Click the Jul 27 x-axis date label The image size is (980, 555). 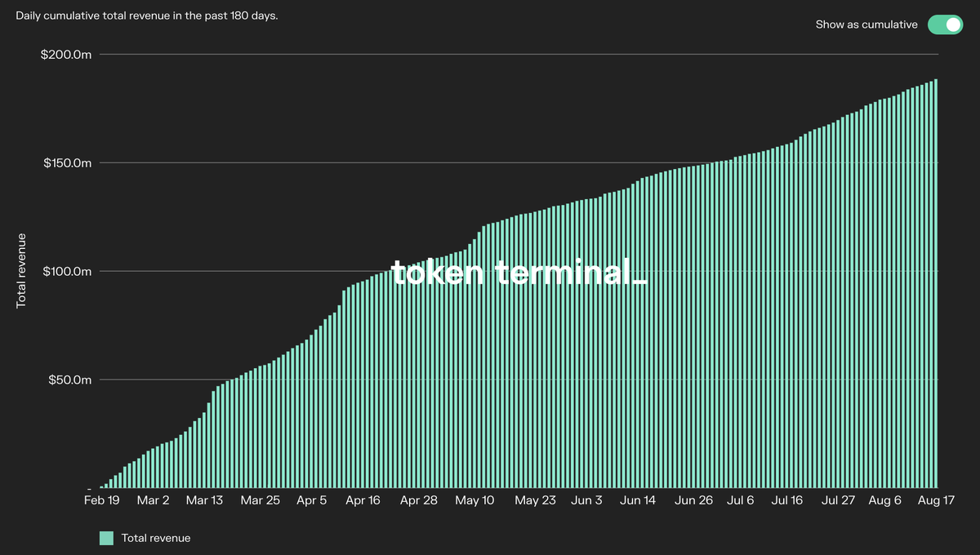click(x=839, y=500)
